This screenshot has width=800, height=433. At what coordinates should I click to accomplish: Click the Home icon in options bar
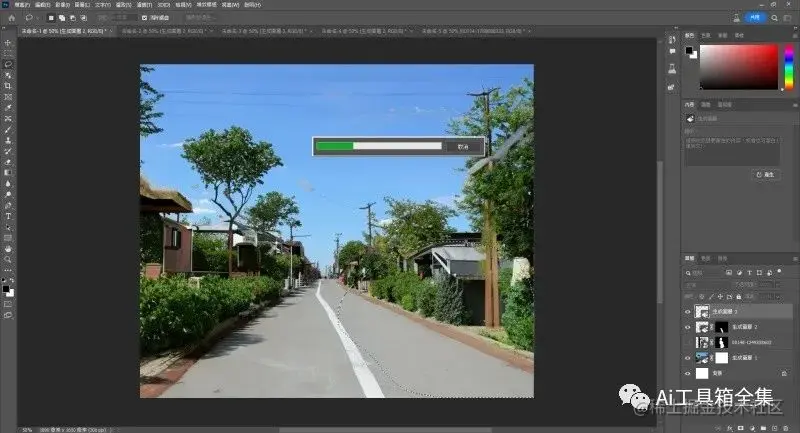tap(11, 17)
